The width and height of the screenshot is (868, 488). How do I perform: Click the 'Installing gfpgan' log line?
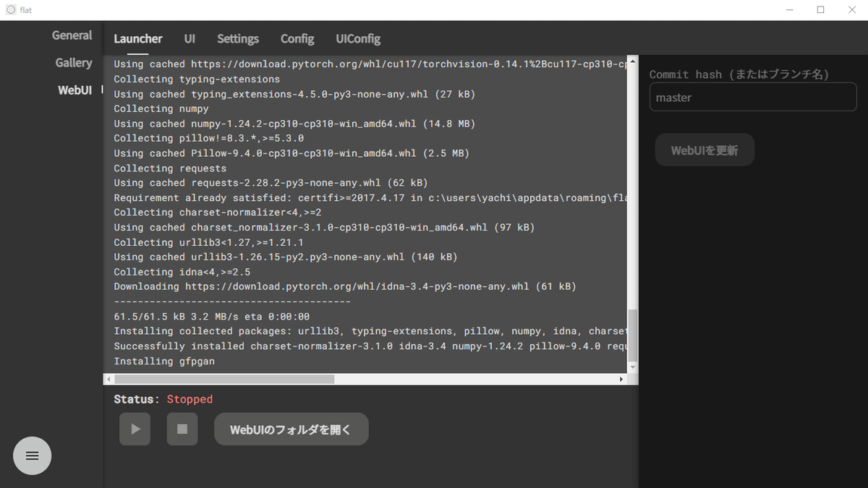click(x=164, y=361)
